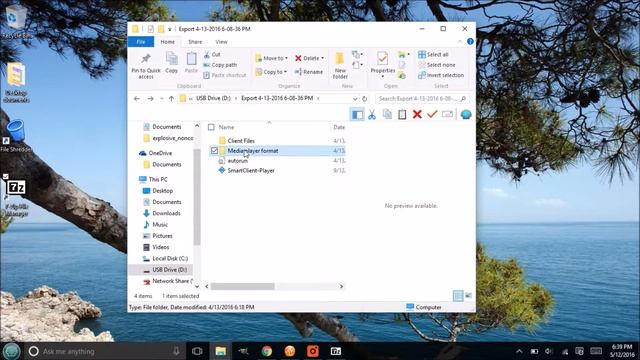Click the search box for Export folder

pyautogui.click(x=422, y=99)
